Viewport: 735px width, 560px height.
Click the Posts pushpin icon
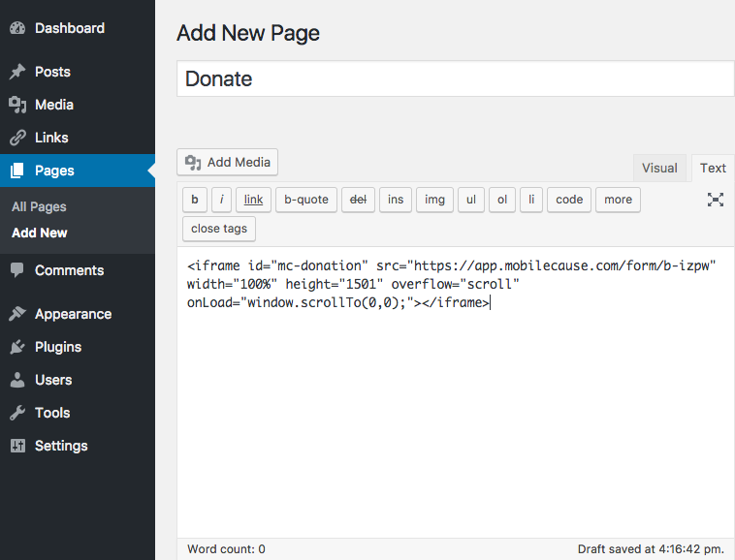17,72
